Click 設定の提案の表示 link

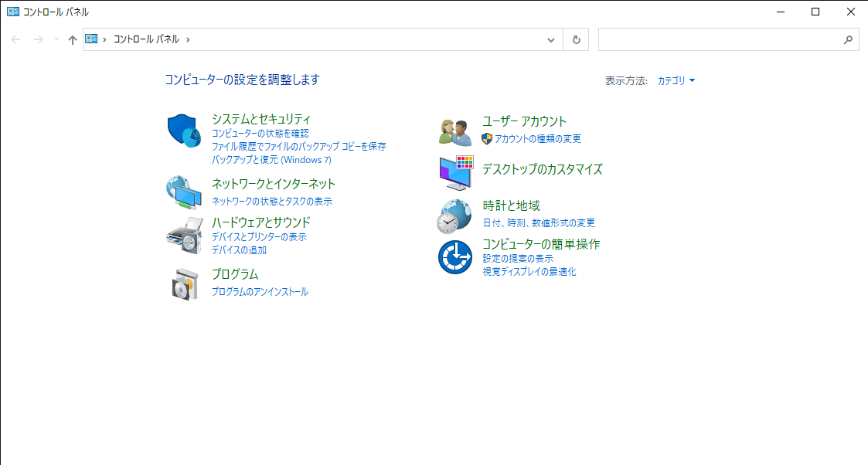coord(518,258)
